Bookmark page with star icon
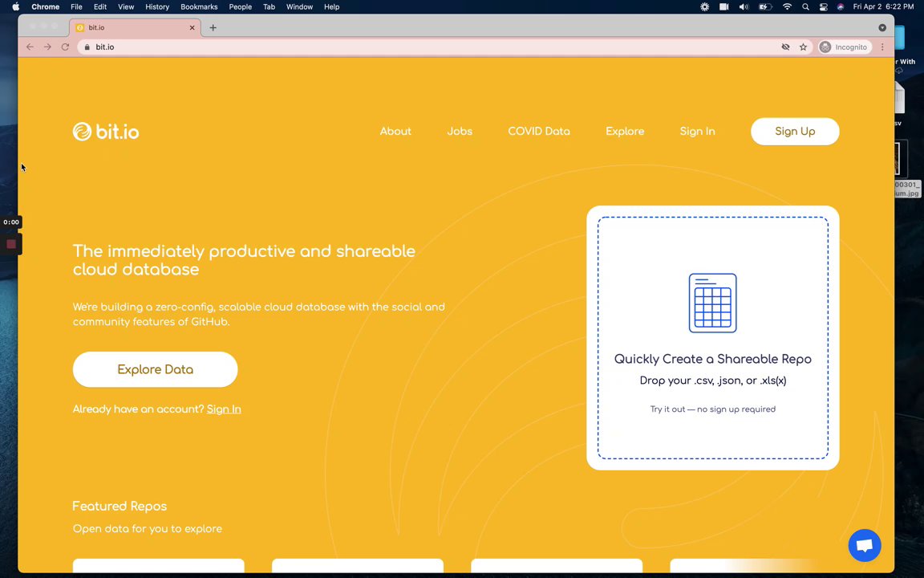 pos(803,47)
